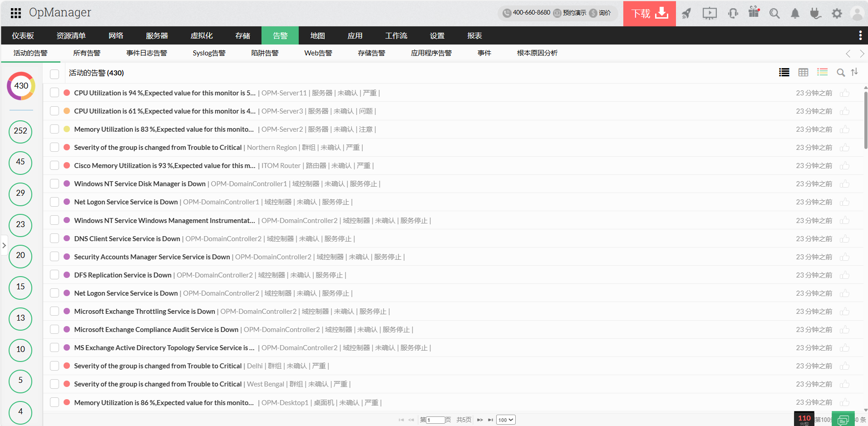Check the OPM-Server2 Memory alarm
Screen dimensions: 868x426
pyautogui.click(x=54, y=129)
